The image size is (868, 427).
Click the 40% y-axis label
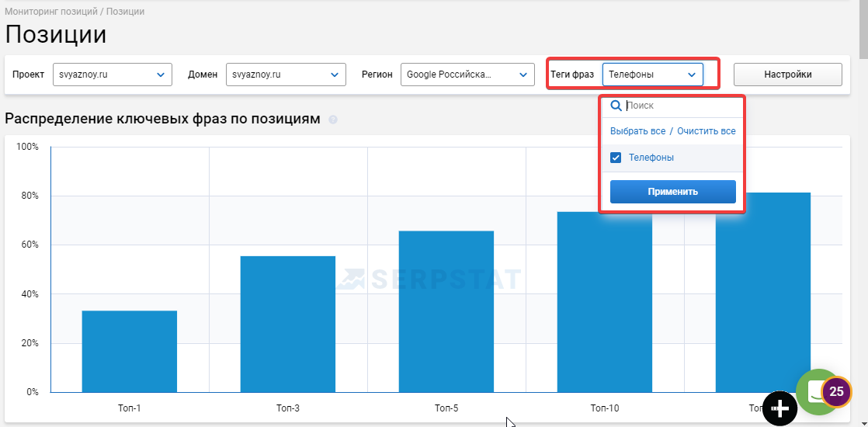click(30, 294)
